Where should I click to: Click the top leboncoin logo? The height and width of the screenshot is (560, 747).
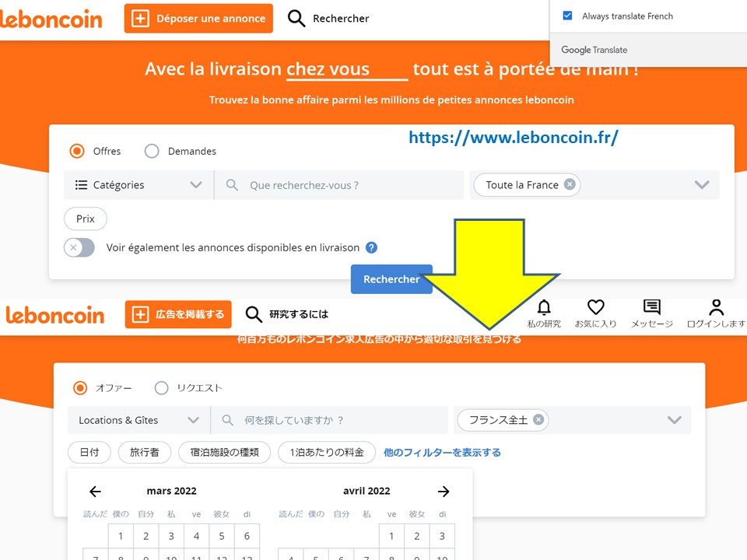51,19
